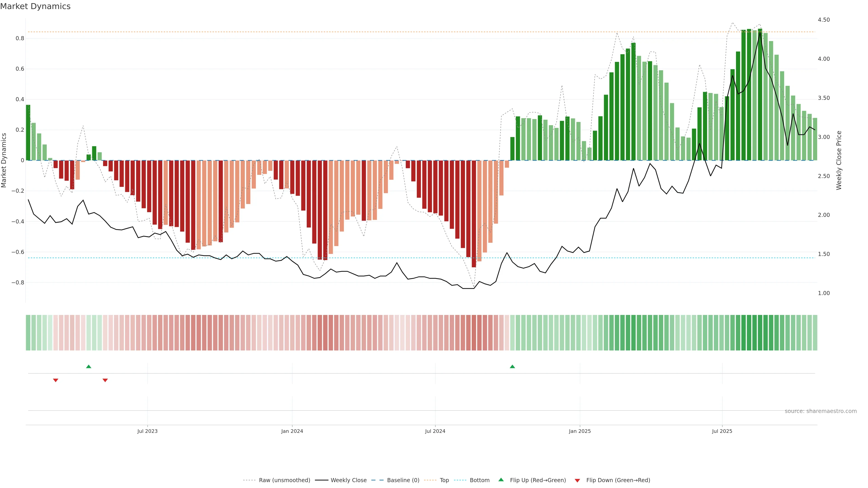
Task: Click the Weekly Close Price axis title
Action: [x=839, y=160]
